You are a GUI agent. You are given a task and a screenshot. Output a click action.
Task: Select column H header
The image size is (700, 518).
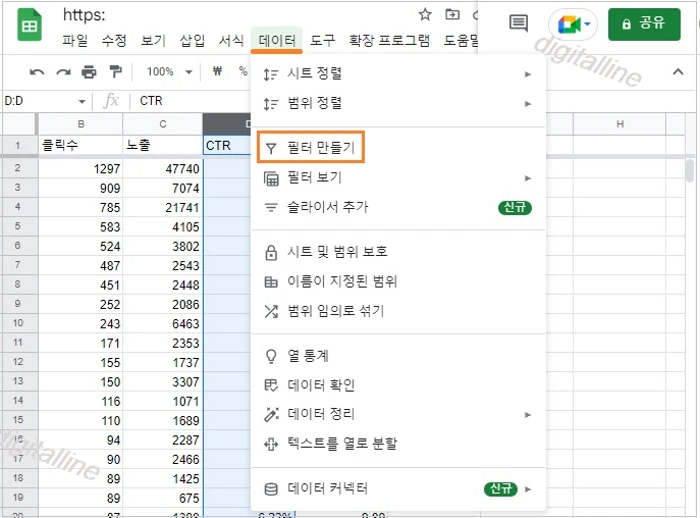[620, 124]
